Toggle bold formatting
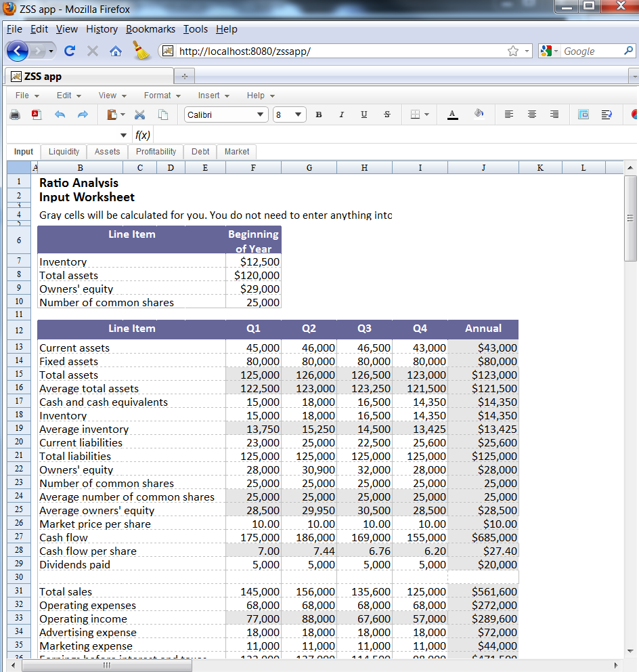The height and width of the screenshot is (672, 639). pyautogui.click(x=319, y=114)
